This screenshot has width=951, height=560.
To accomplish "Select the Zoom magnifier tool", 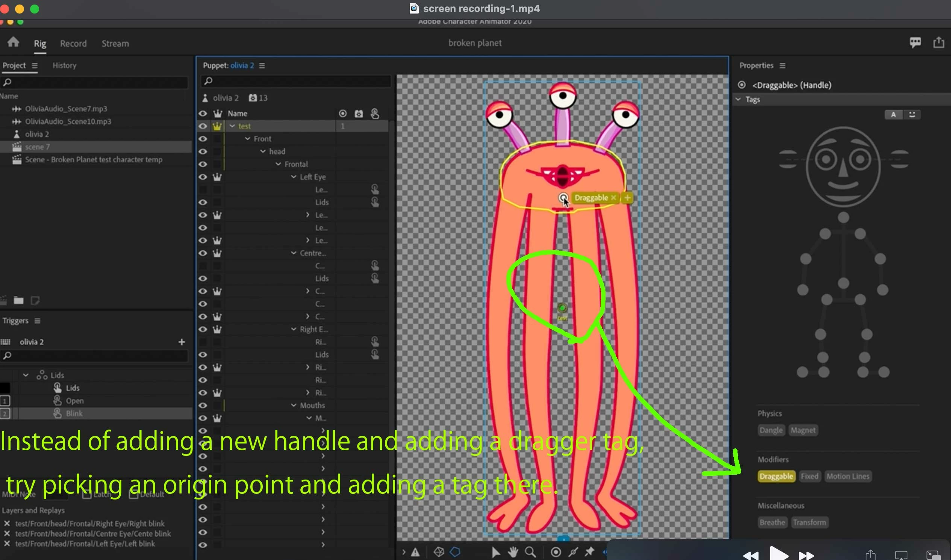I will 530,552.
